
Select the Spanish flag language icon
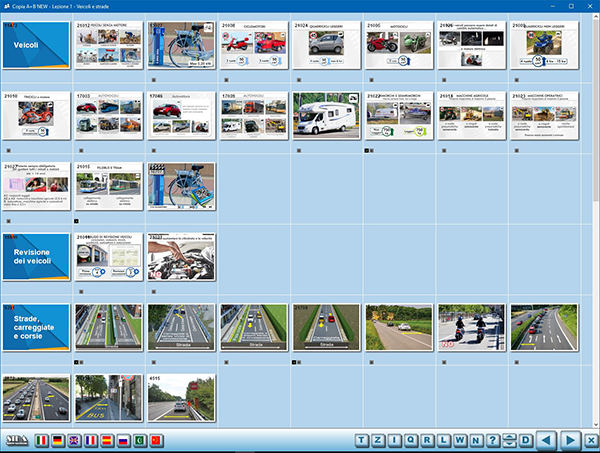pyautogui.click(x=106, y=441)
